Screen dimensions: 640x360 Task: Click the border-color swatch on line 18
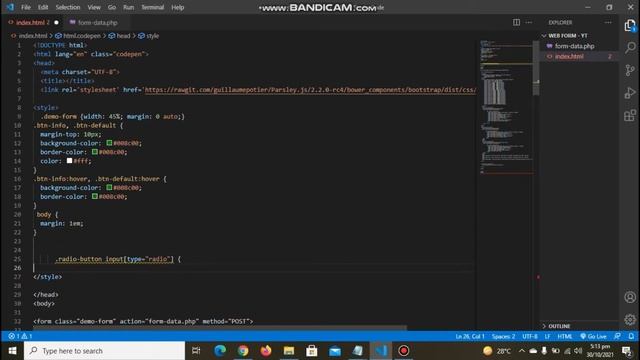pos(95,196)
